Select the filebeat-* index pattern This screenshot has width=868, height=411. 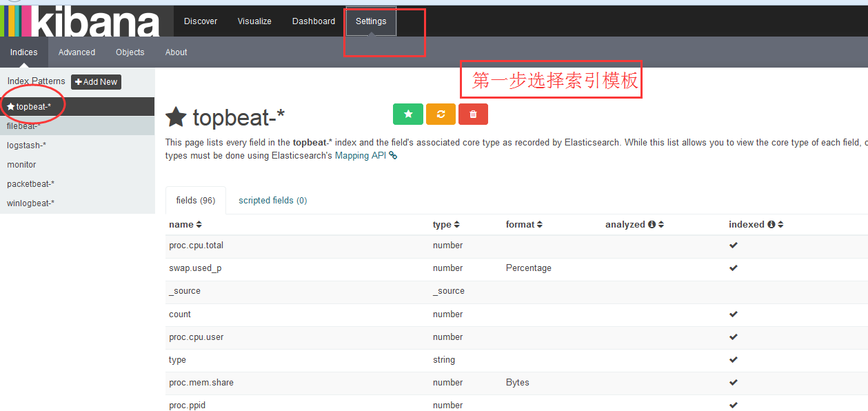(77, 126)
